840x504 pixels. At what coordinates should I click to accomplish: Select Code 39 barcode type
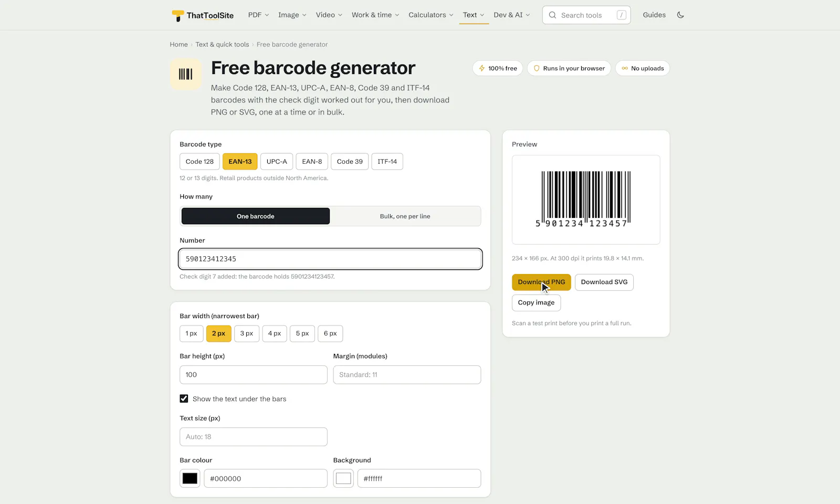(350, 162)
